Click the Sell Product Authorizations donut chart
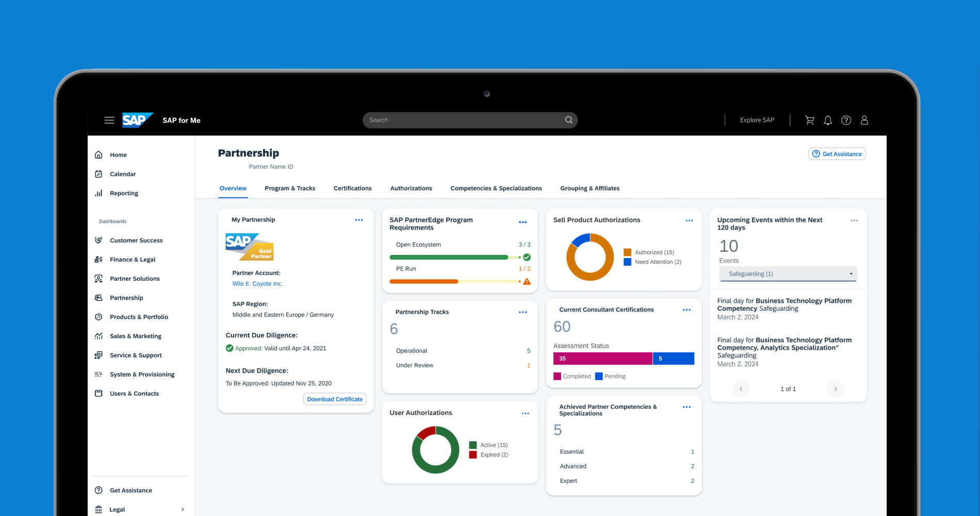 [x=590, y=257]
